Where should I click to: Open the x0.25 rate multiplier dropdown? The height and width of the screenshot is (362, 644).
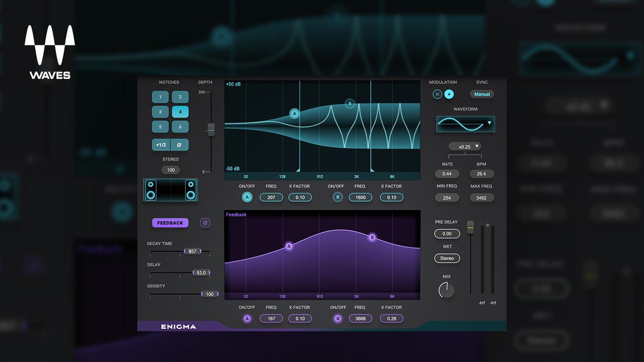464,146
